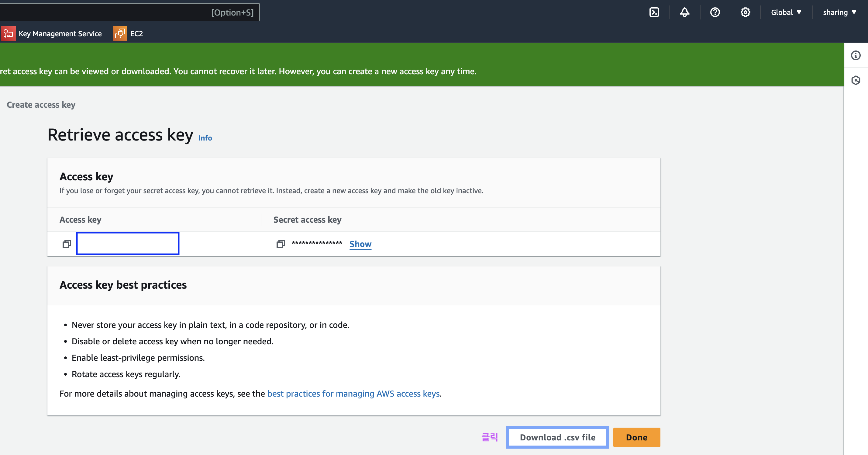Open the help question mark icon
Image resolution: width=868 pixels, height=455 pixels.
(715, 12)
